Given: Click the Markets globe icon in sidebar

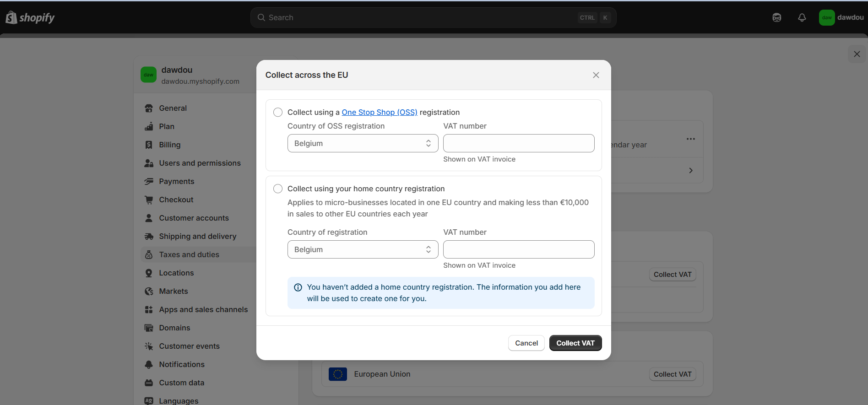Looking at the screenshot, I should 149,291.
